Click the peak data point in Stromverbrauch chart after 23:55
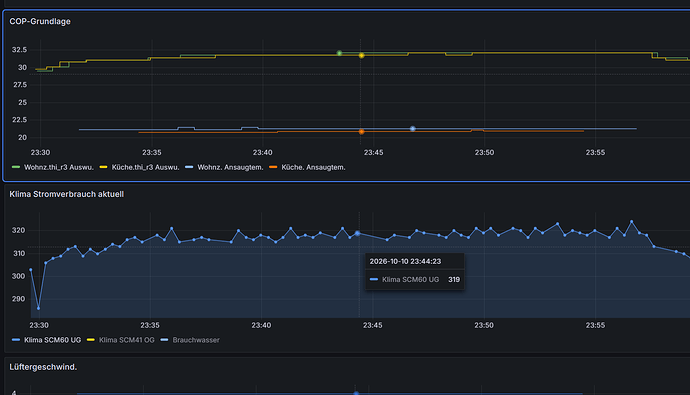This screenshot has width=690, height=395. tap(632, 221)
